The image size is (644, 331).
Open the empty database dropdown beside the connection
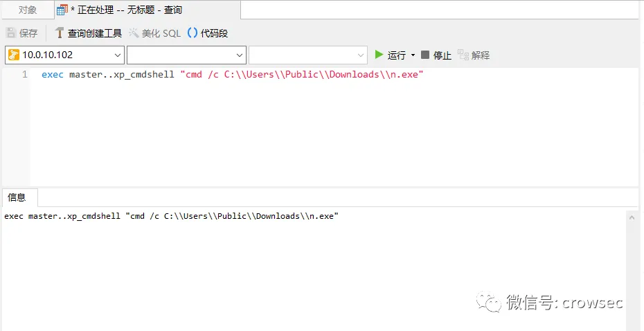tap(186, 55)
